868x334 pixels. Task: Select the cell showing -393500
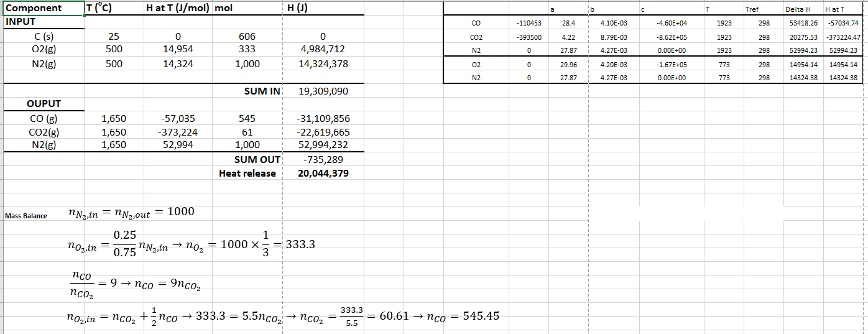(529, 37)
